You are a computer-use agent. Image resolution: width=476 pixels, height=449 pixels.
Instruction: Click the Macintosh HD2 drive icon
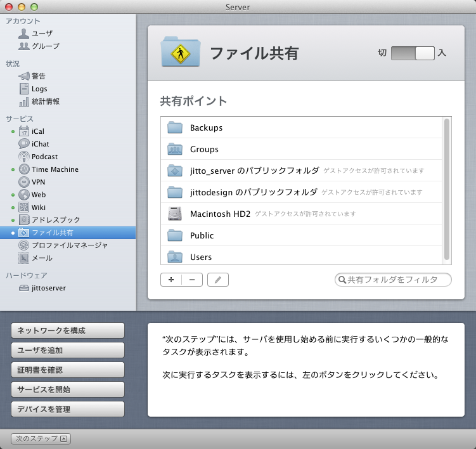click(175, 214)
